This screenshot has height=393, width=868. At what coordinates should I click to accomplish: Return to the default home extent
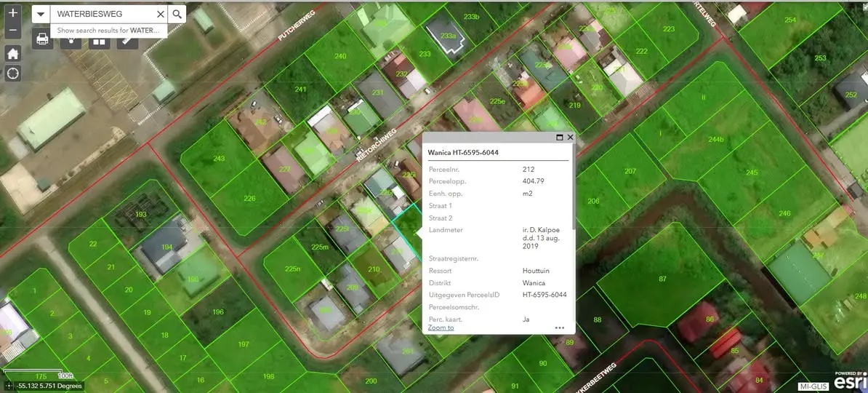pyautogui.click(x=13, y=53)
